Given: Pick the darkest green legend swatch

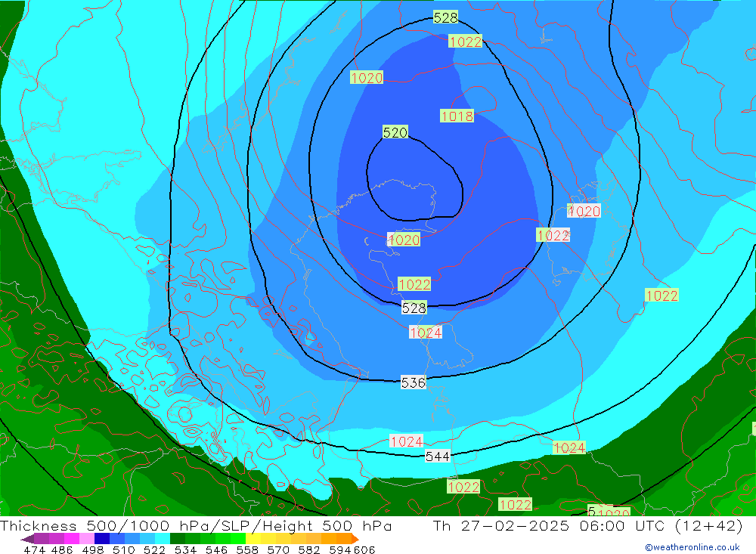Looking at the screenshot, I should [176, 538].
